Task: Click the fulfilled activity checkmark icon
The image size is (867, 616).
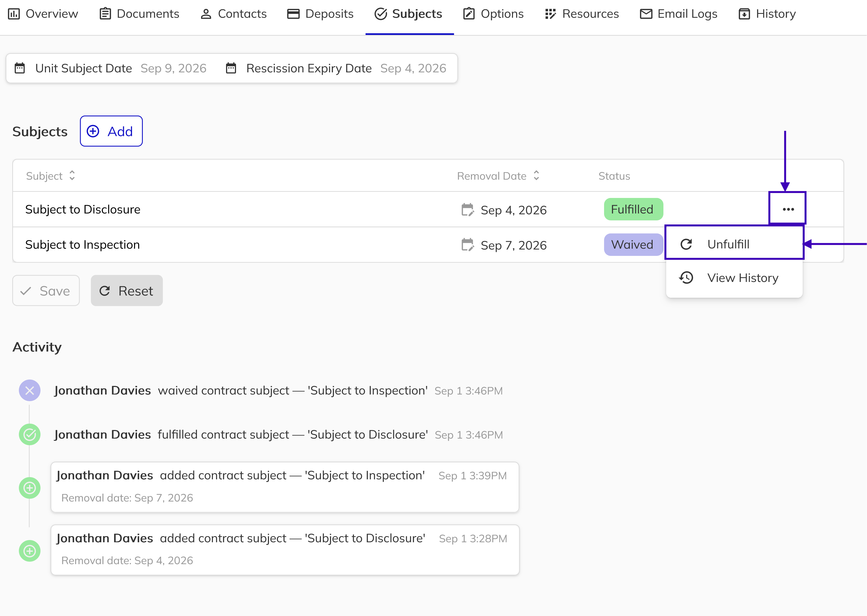Action: pos(30,434)
